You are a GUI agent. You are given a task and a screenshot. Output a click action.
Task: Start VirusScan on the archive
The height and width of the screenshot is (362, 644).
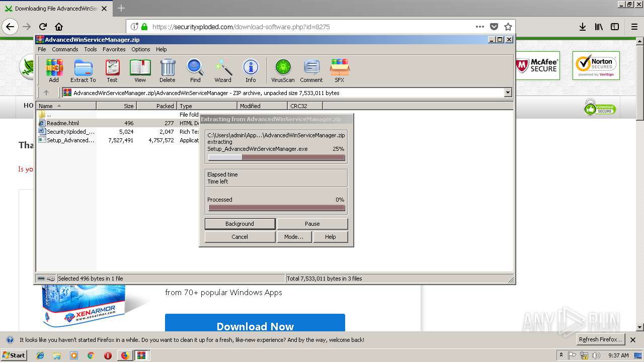283,71
